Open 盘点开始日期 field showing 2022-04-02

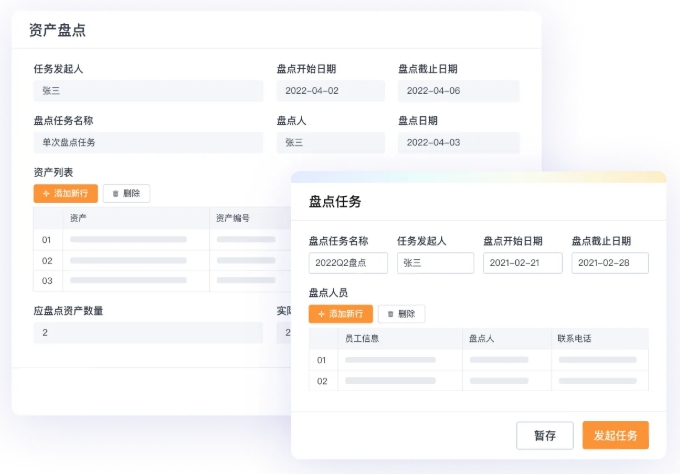(330, 91)
